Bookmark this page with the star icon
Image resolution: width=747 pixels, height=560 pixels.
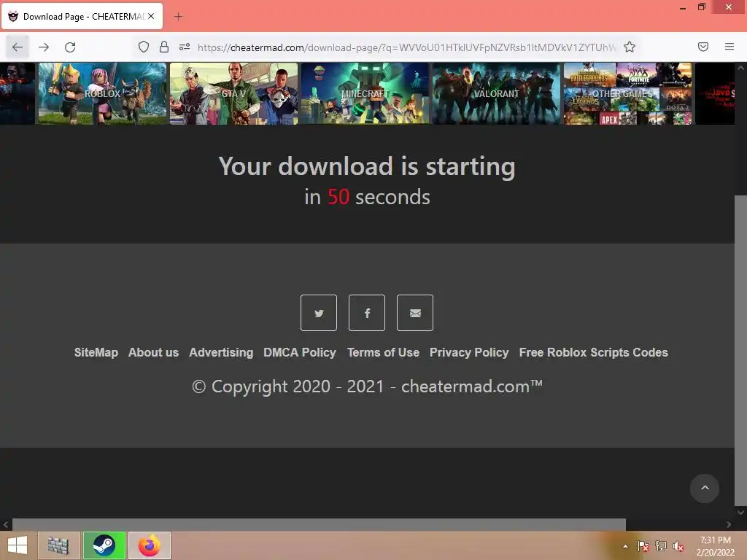point(630,47)
